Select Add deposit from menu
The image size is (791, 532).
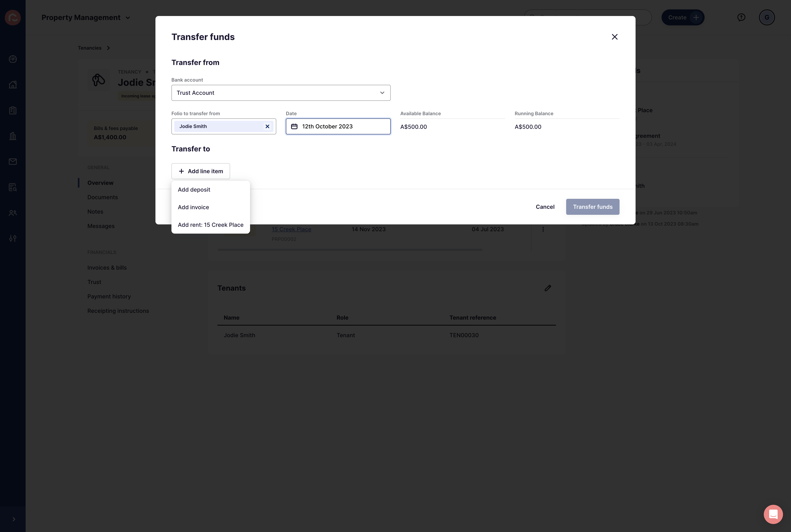coord(211,190)
